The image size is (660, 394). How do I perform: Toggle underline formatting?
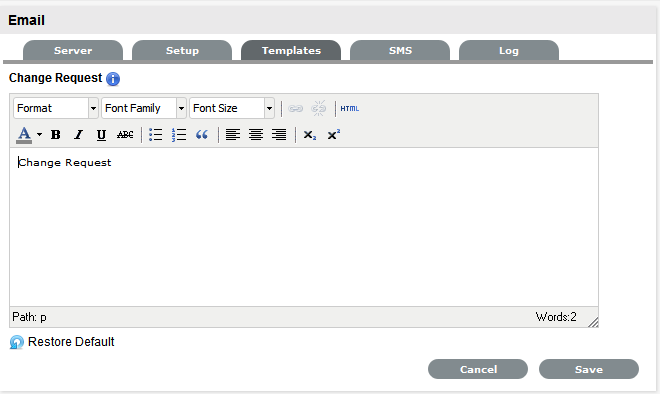pos(101,135)
